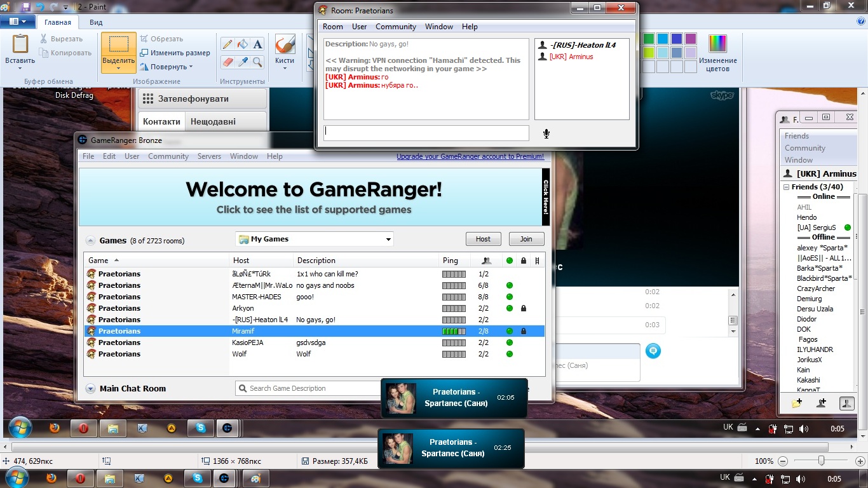
Task: Select [UKR] Arminus in Room user list
Action: pyautogui.click(x=571, y=57)
